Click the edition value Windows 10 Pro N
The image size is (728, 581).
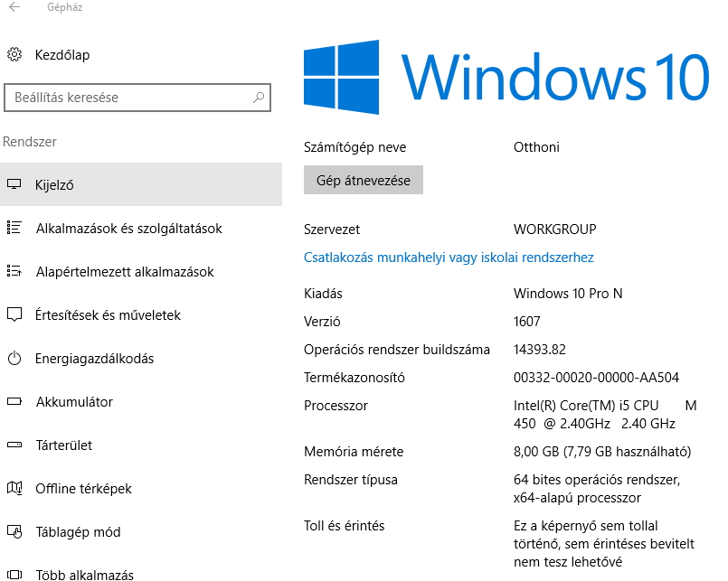point(568,294)
